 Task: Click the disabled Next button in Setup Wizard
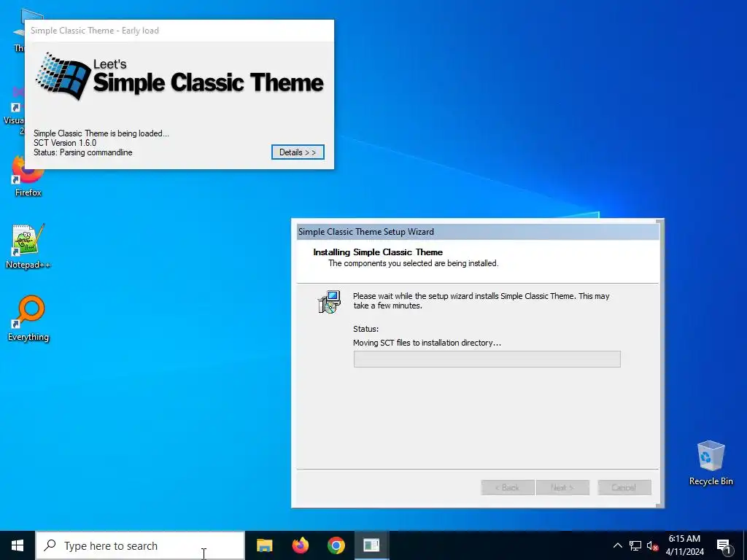pos(562,488)
